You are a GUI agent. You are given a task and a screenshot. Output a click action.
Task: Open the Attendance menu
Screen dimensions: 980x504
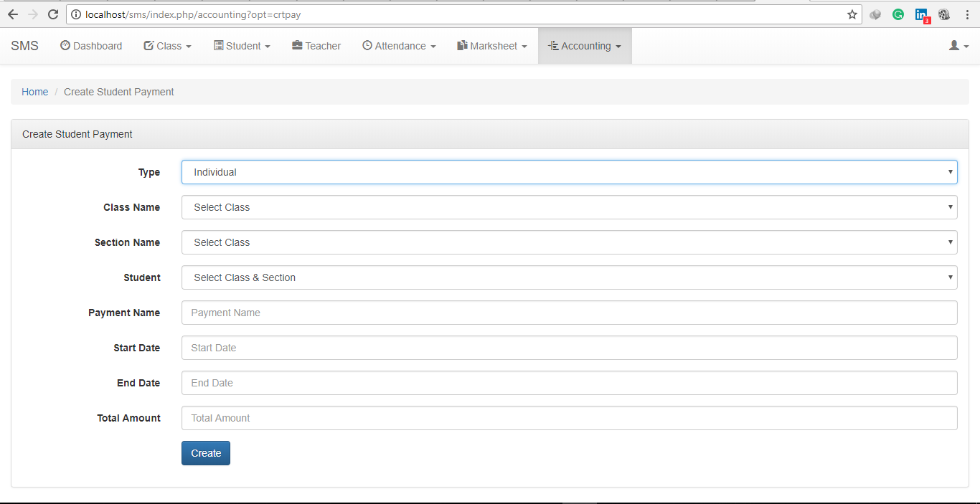(399, 45)
